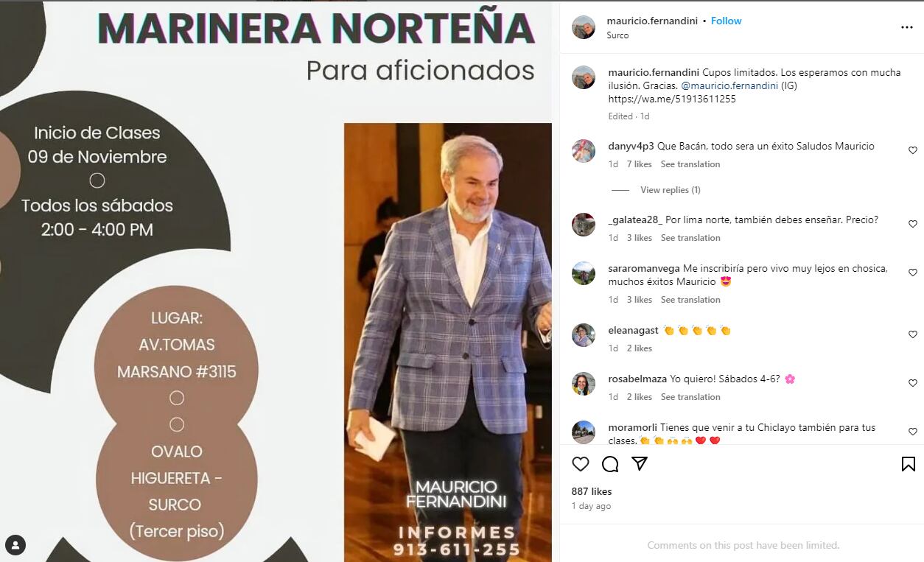Open Surco location link in header
The image size is (924, 562).
617,35
